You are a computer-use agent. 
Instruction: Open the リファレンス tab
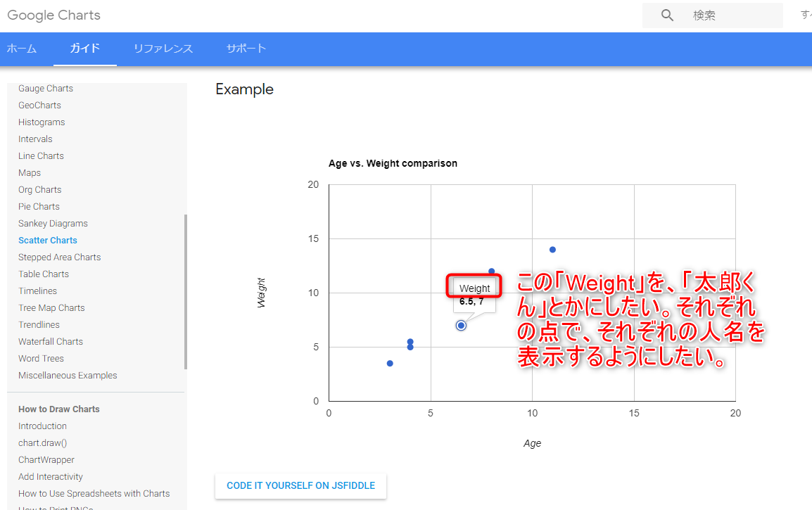point(163,49)
